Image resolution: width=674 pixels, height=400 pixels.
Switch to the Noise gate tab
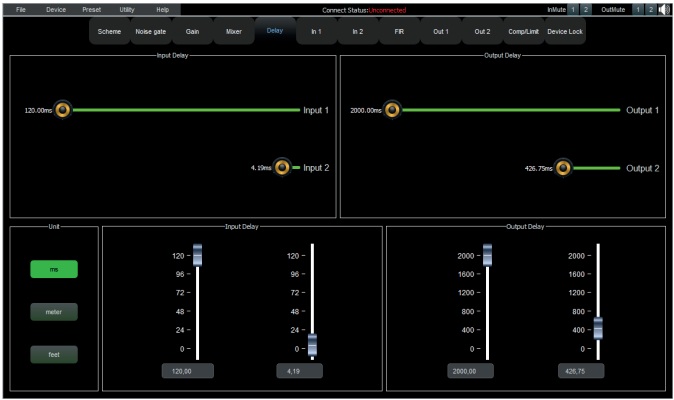151,32
